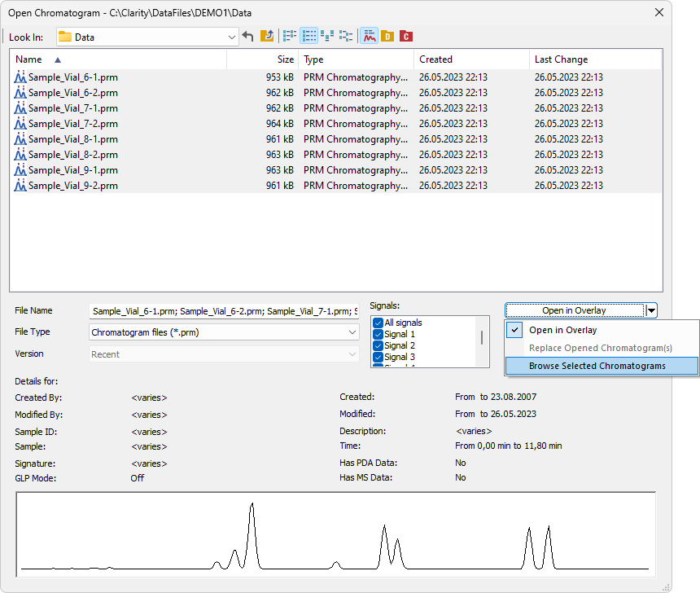Expand the Look In folder dropdown
Image resolution: width=700 pixels, height=593 pixels.
pyautogui.click(x=232, y=37)
